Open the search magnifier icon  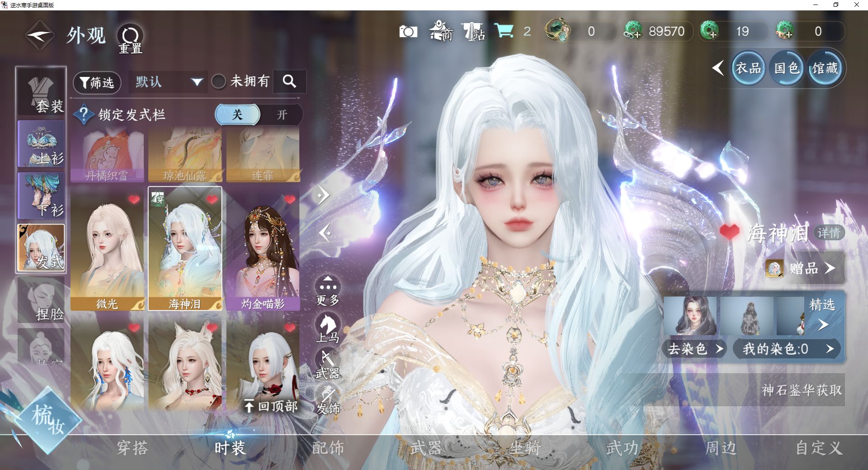point(289,81)
